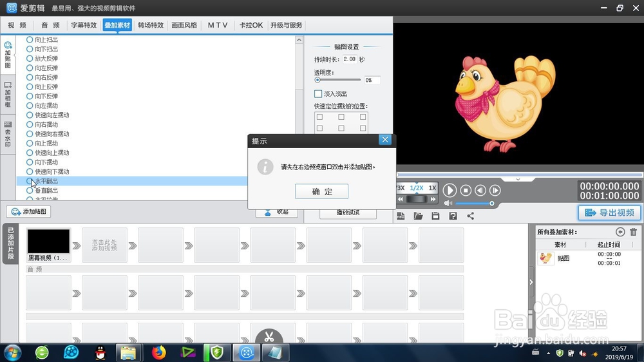Select the 快速向上摆动 effect
The image size is (644, 362).
click(48, 153)
